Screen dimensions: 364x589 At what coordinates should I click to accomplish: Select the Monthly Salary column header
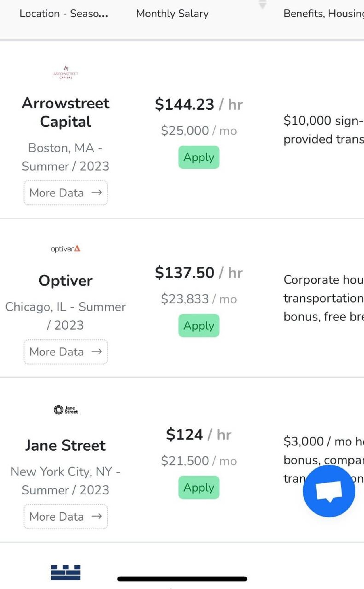(172, 13)
